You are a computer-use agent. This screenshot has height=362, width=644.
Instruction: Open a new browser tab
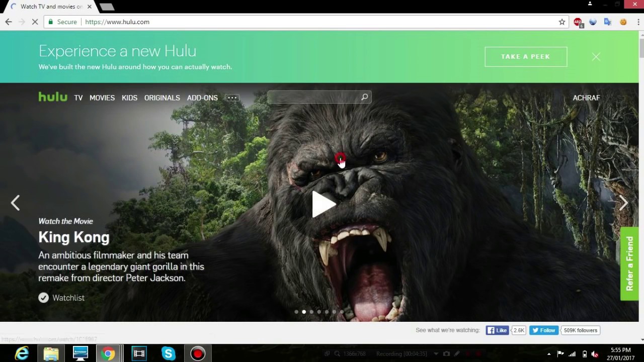(x=107, y=7)
